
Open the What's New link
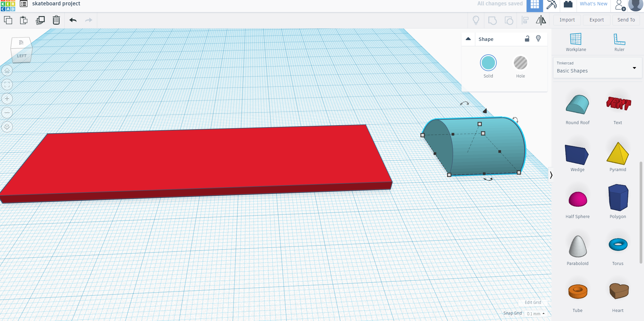594,4
